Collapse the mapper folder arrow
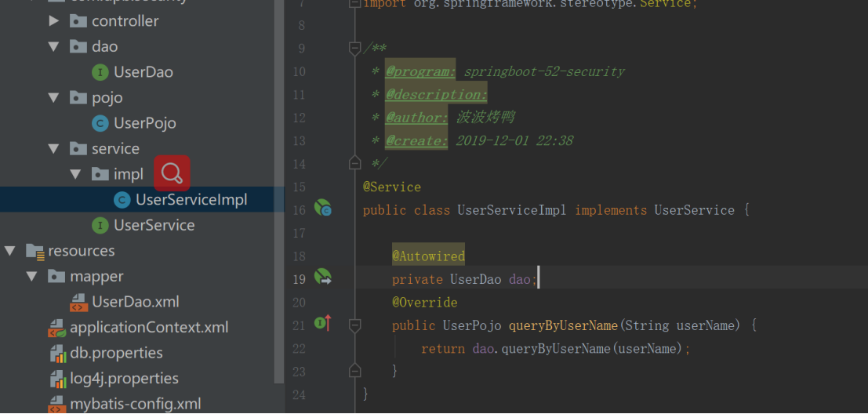 pos(31,276)
